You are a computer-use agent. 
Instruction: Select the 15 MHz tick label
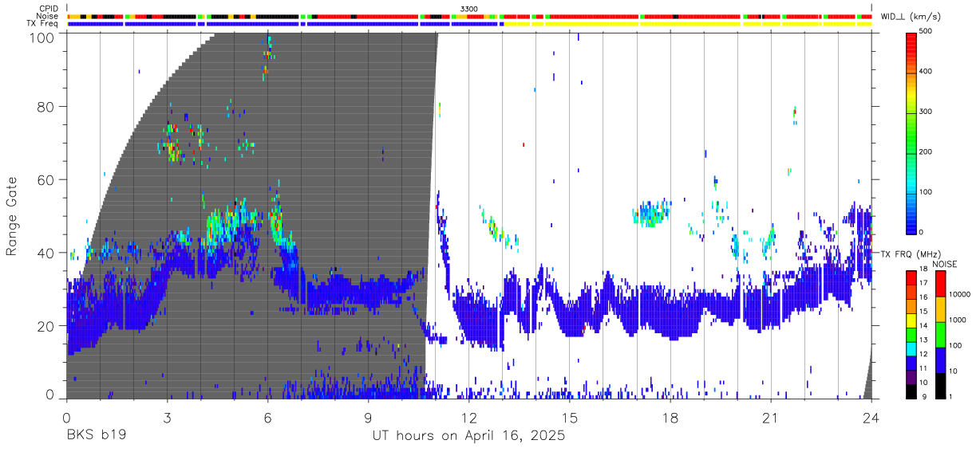[924, 312]
